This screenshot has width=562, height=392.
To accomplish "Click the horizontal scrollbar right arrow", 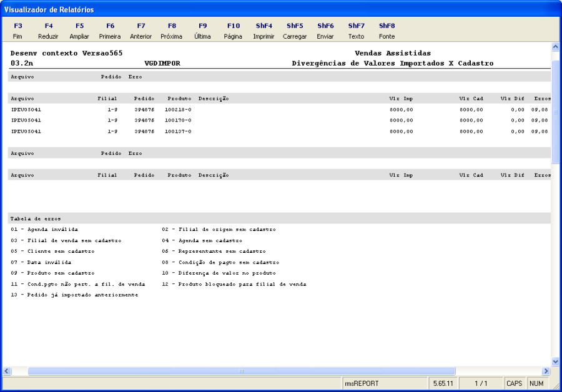I will 546,371.
